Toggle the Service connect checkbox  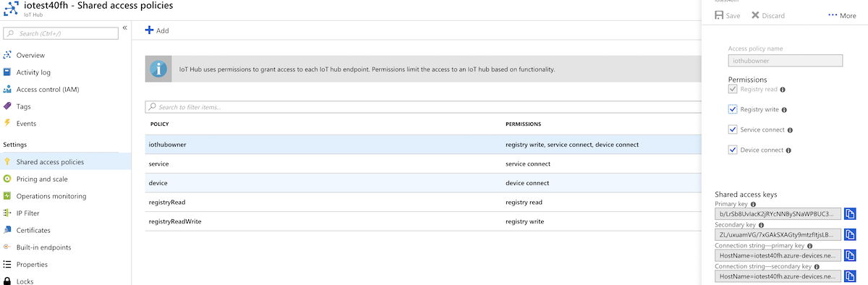point(733,129)
